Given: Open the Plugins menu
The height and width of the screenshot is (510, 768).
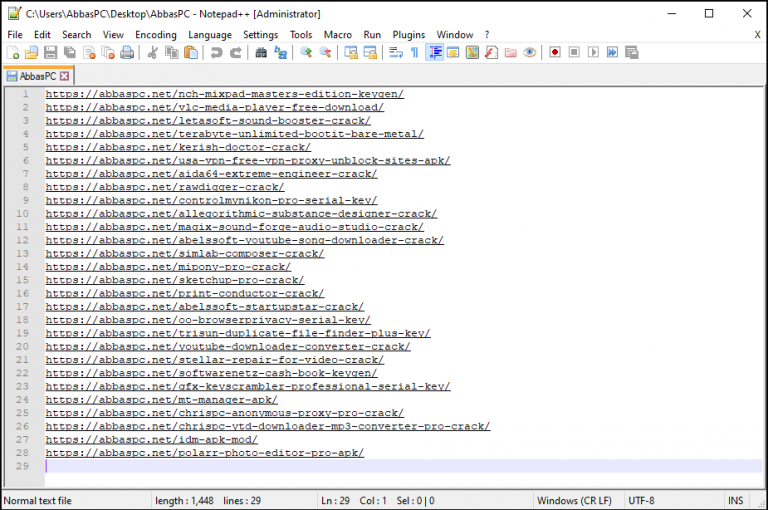Looking at the screenshot, I should (409, 35).
